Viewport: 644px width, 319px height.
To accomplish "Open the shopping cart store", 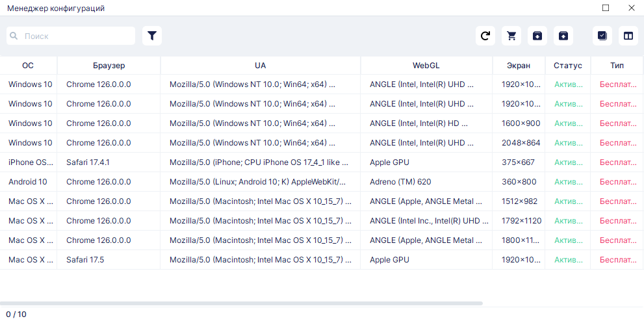I will coord(511,36).
